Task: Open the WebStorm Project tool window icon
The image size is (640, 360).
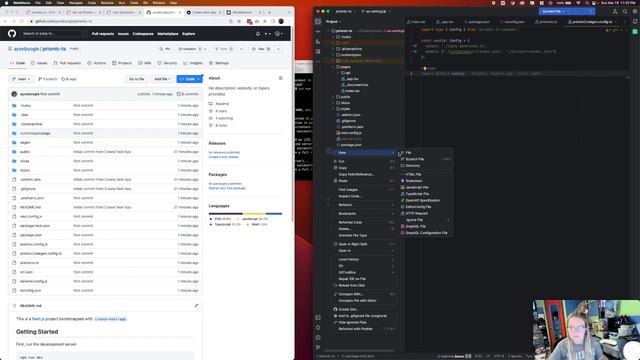Action: [318, 21]
